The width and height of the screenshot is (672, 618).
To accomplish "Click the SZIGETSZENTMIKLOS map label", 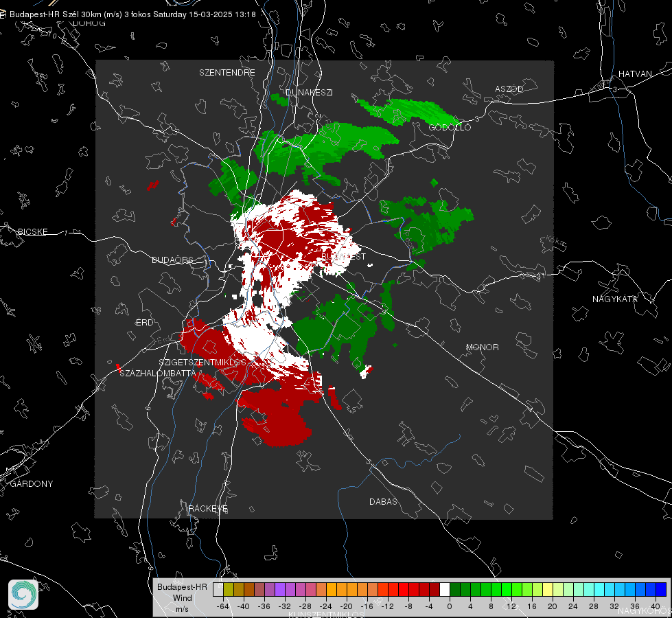I will (202, 363).
